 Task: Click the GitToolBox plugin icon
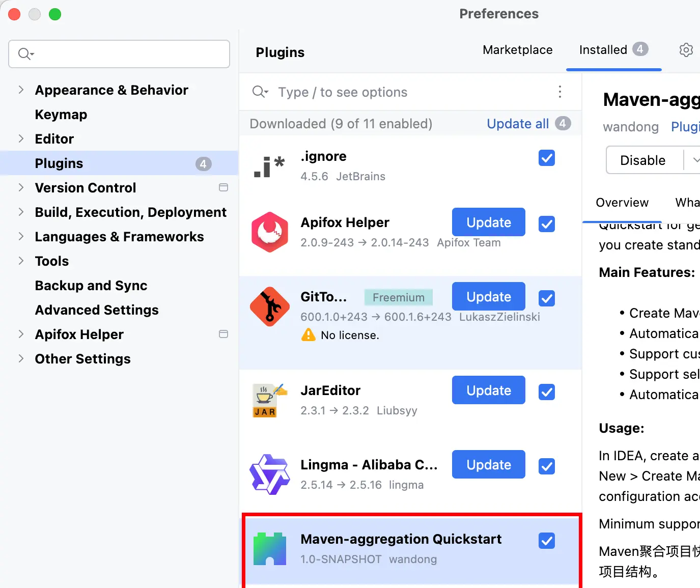[270, 306]
